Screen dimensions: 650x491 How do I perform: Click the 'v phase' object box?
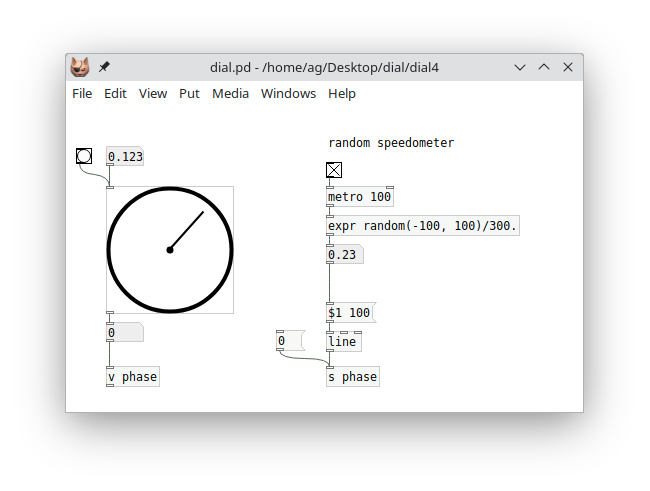(132, 377)
